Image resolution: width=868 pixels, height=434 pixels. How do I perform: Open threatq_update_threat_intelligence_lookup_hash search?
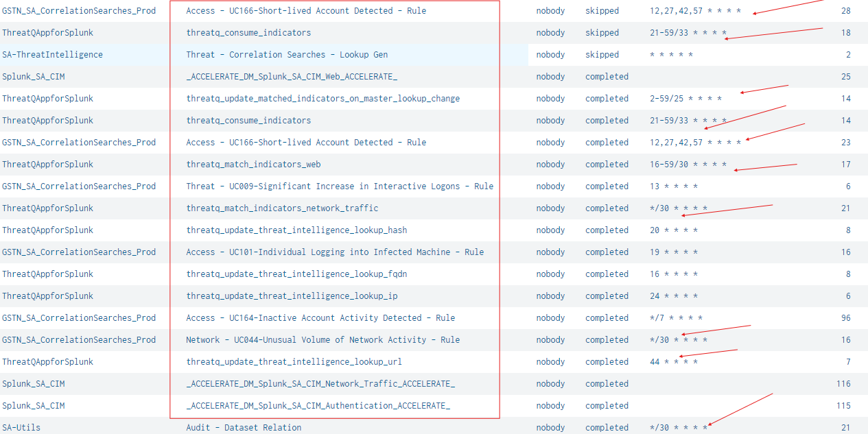pyautogui.click(x=296, y=230)
